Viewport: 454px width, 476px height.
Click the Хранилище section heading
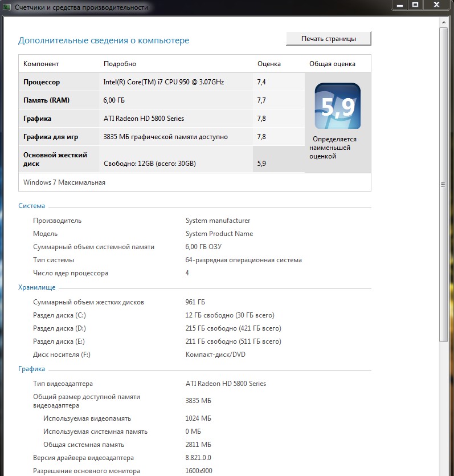[x=36, y=287]
